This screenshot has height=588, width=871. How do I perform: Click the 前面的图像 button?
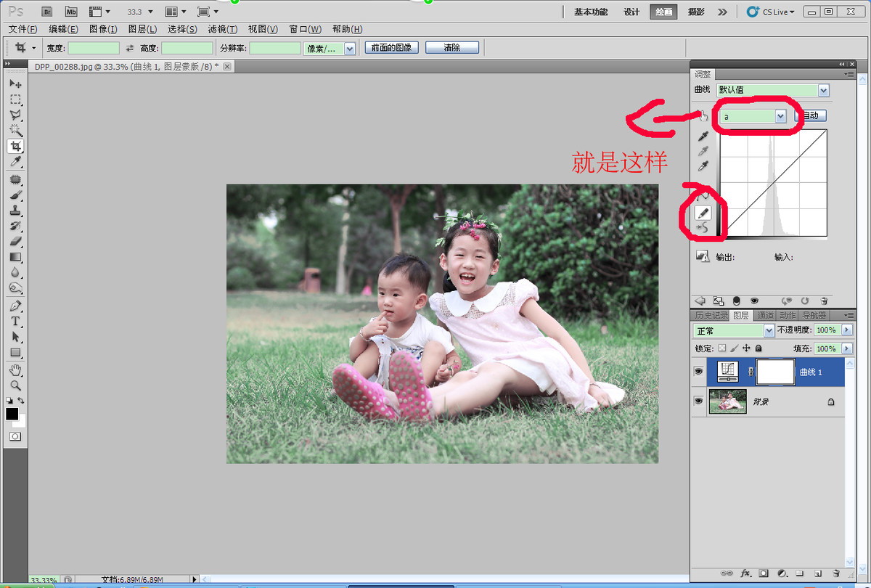point(391,47)
